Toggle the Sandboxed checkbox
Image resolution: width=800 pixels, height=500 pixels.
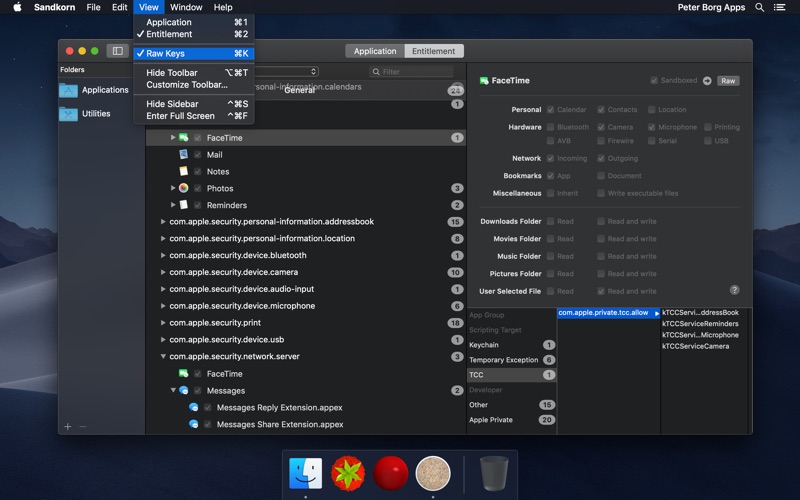[x=654, y=80]
